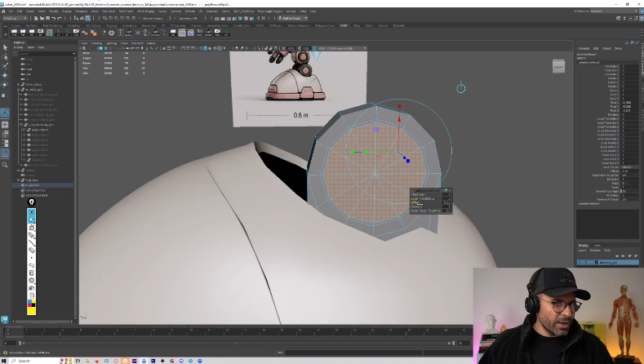Activate the Scale tool in toolbox
Viewport: 644px width, 364px height.
[x=5, y=94]
